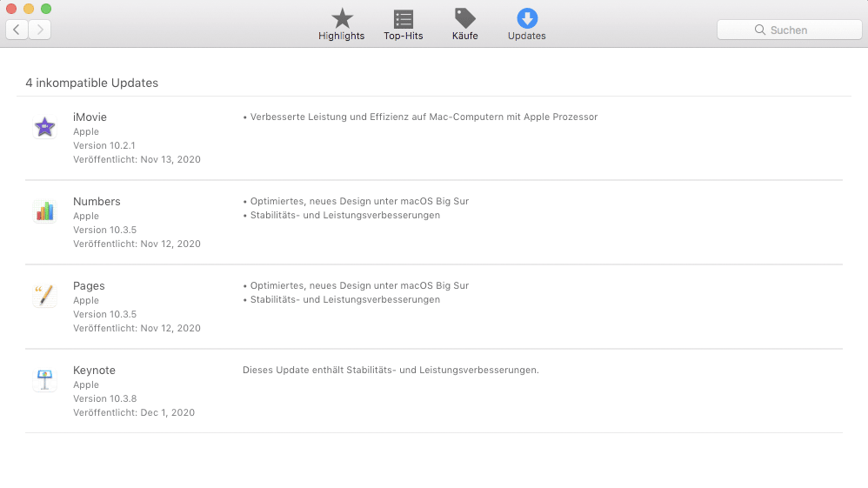Click Pages' 'Optimiertes, neues Design' note
The image size is (868, 488).
[x=356, y=286]
